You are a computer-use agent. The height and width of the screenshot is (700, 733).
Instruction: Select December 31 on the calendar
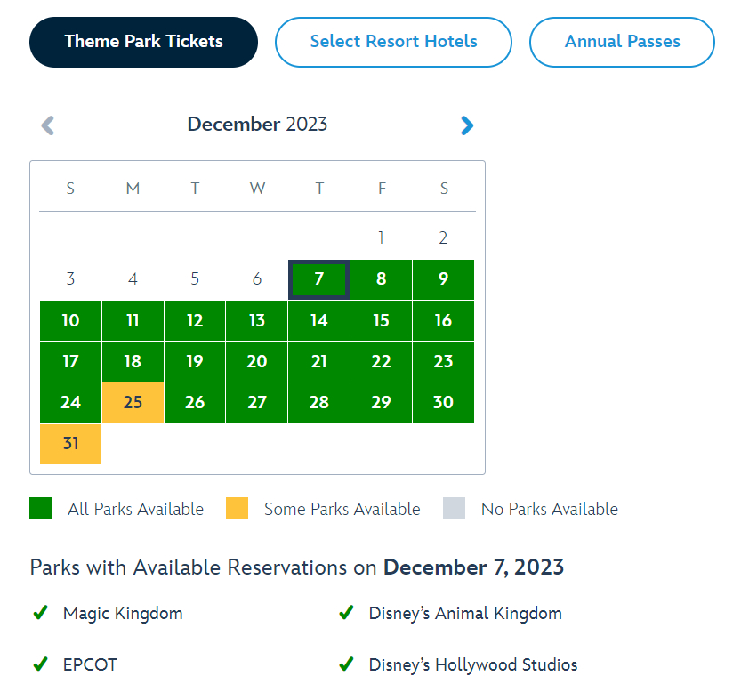click(x=70, y=444)
